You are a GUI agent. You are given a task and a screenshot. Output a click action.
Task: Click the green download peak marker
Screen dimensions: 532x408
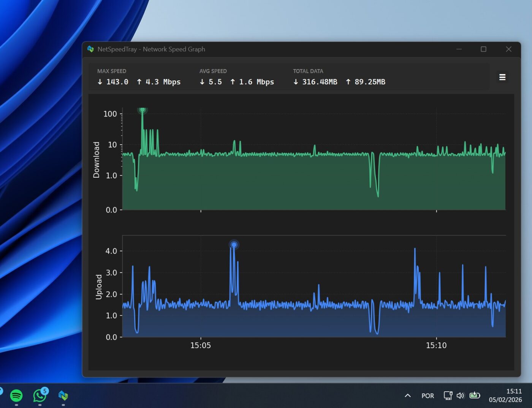pos(142,110)
